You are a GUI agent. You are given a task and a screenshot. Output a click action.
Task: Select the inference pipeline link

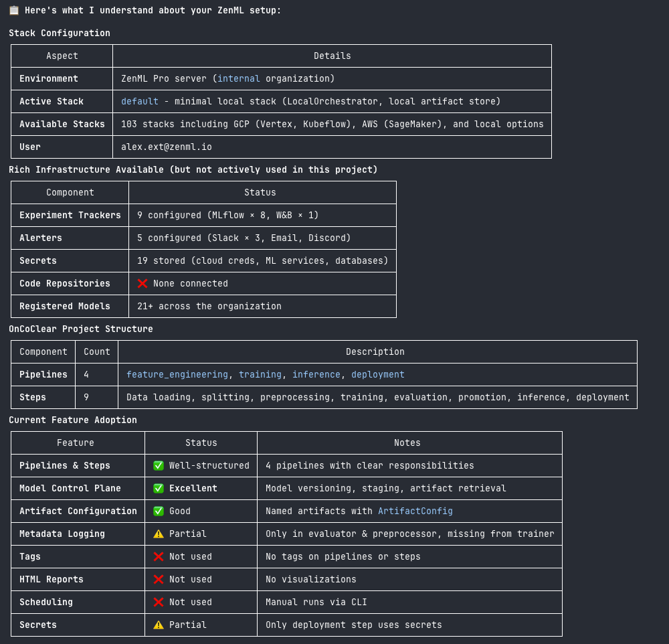click(x=316, y=374)
